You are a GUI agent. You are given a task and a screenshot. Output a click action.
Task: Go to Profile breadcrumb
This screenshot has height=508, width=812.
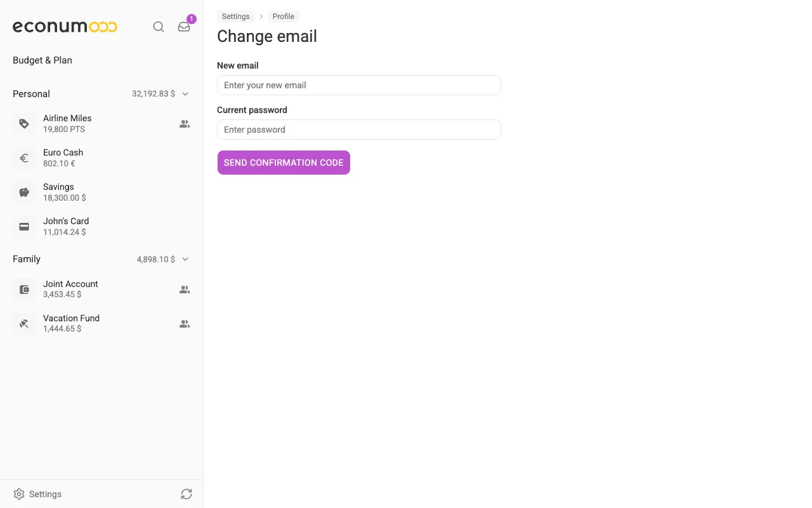[x=284, y=17]
